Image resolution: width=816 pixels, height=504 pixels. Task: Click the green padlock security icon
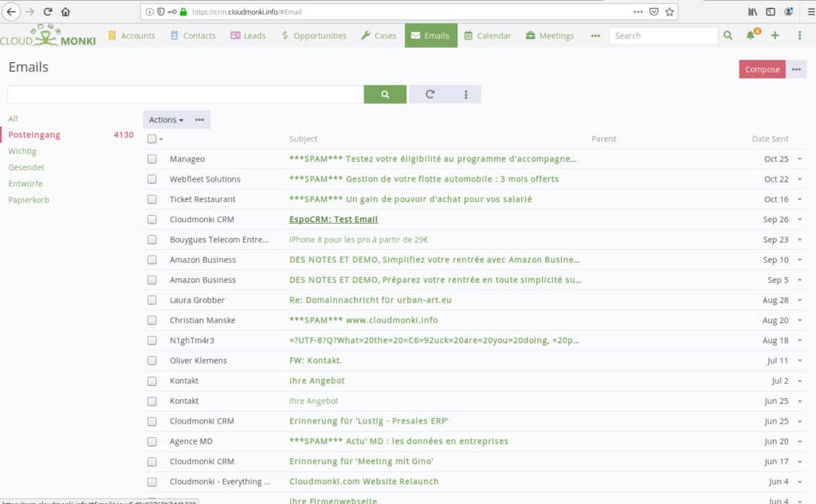coord(183,11)
